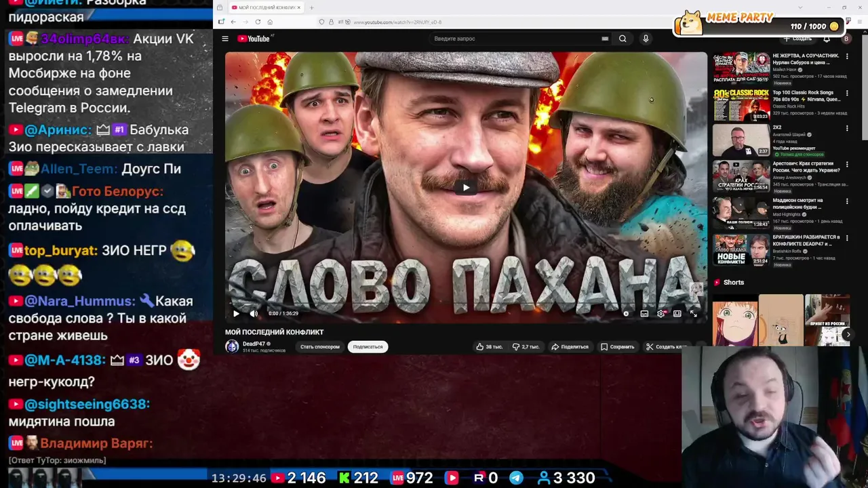The height and width of the screenshot is (488, 868).
Task: Click the shield tracking protection icon
Action: [321, 22]
